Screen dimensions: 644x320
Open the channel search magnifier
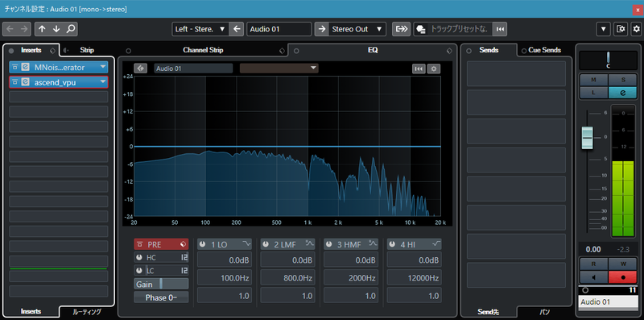pos(71,29)
